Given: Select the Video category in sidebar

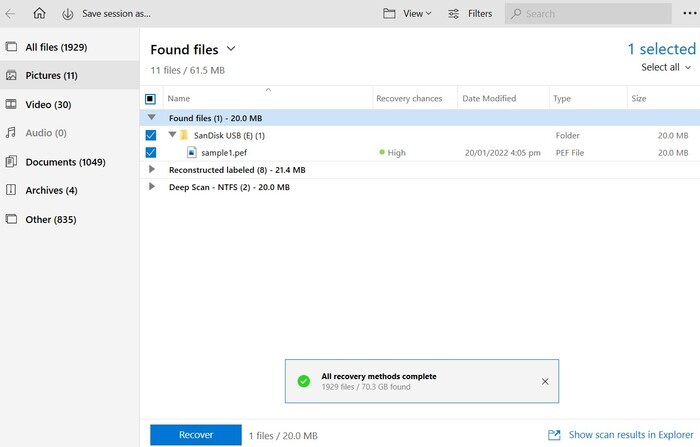Looking at the screenshot, I should coord(48,104).
